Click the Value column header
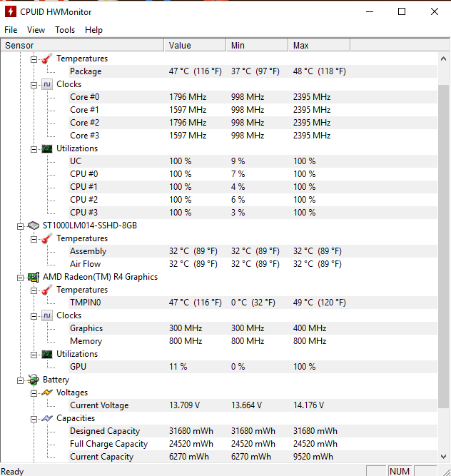The height and width of the screenshot is (476, 451). pos(195,45)
